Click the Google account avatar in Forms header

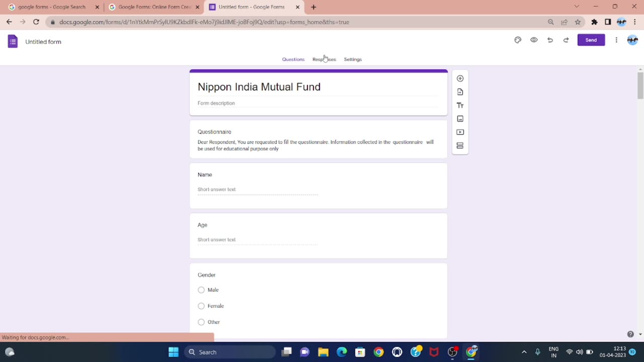(x=632, y=40)
